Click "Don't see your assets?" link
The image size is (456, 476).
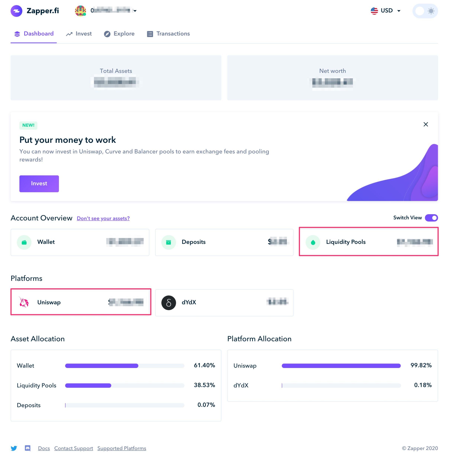tap(103, 218)
